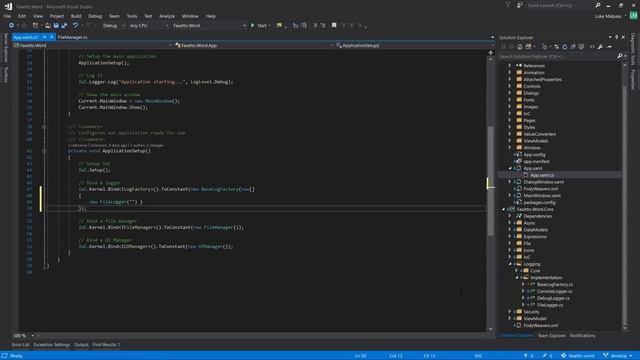
Task: Collapse the summary comment outline toggle
Action: [x=44, y=127]
